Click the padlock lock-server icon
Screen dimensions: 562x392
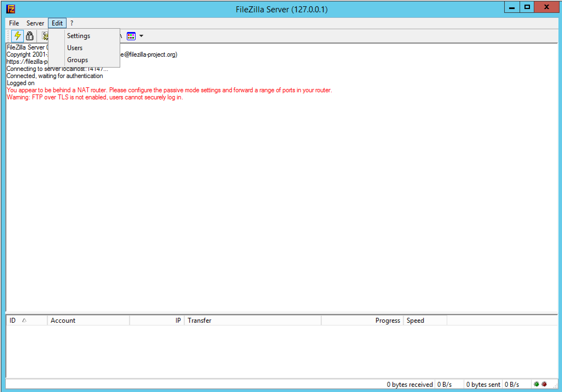30,36
